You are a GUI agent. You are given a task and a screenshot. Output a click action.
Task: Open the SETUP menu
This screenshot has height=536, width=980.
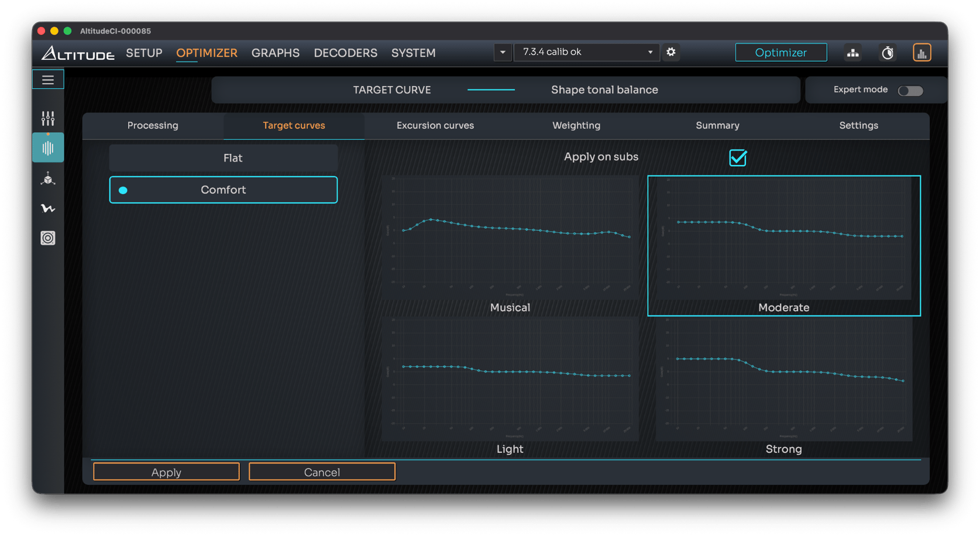click(144, 53)
